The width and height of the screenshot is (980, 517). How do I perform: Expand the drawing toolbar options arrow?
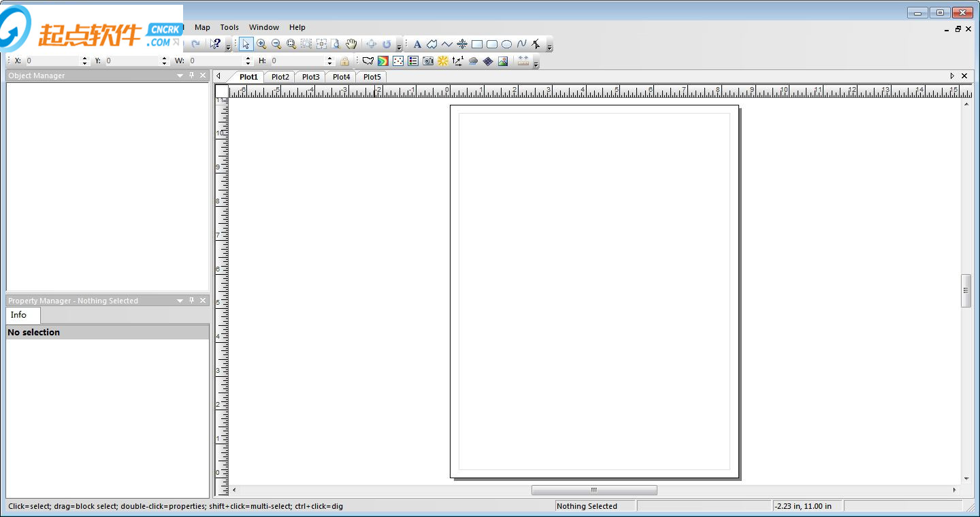pyautogui.click(x=550, y=47)
